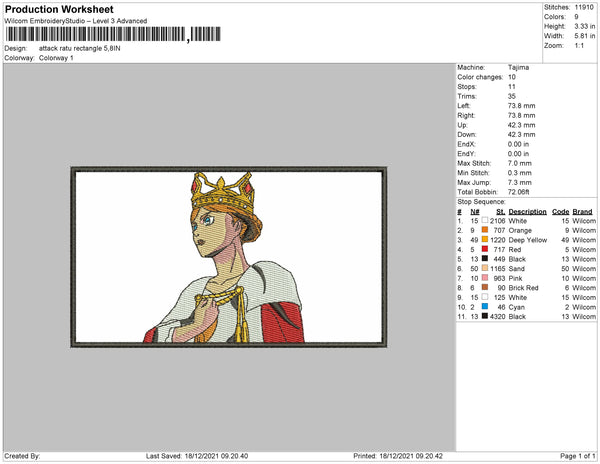Click stitch count 4320 in row 11

pyautogui.click(x=497, y=316)
